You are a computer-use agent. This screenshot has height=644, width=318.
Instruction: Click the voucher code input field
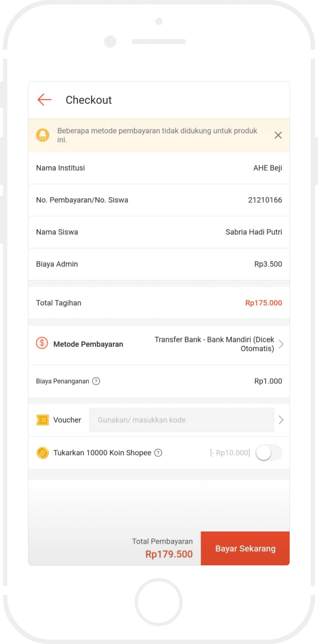pos(181,420)
